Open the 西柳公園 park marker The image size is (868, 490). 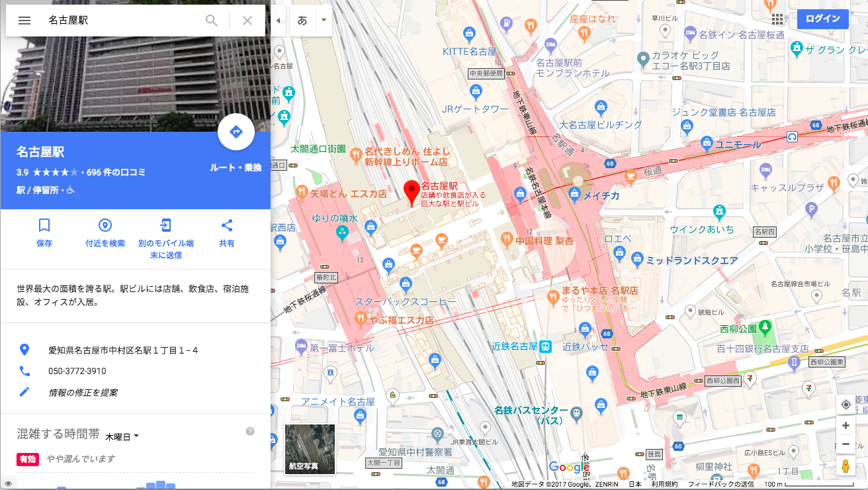(x=765, y=326)
